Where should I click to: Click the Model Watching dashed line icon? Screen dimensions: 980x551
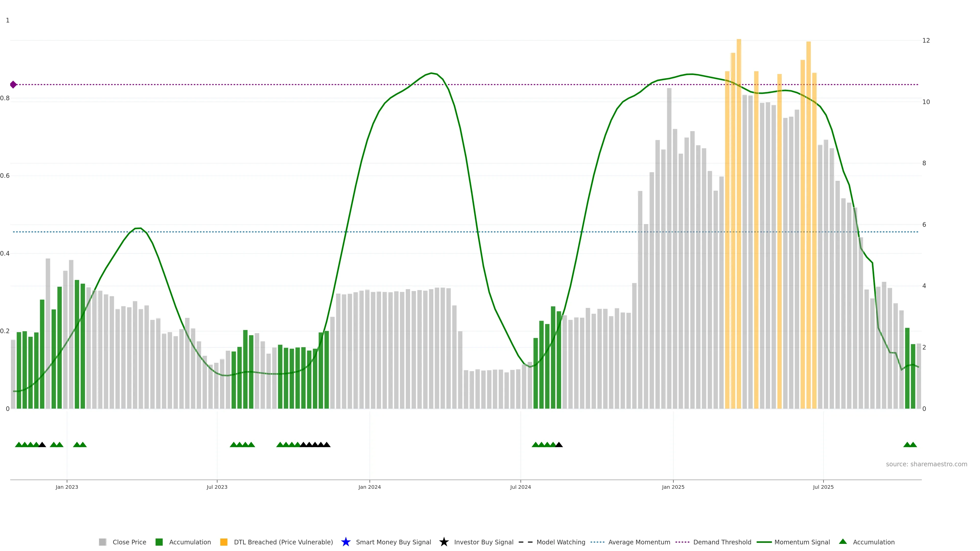click(x=525, y=542)
